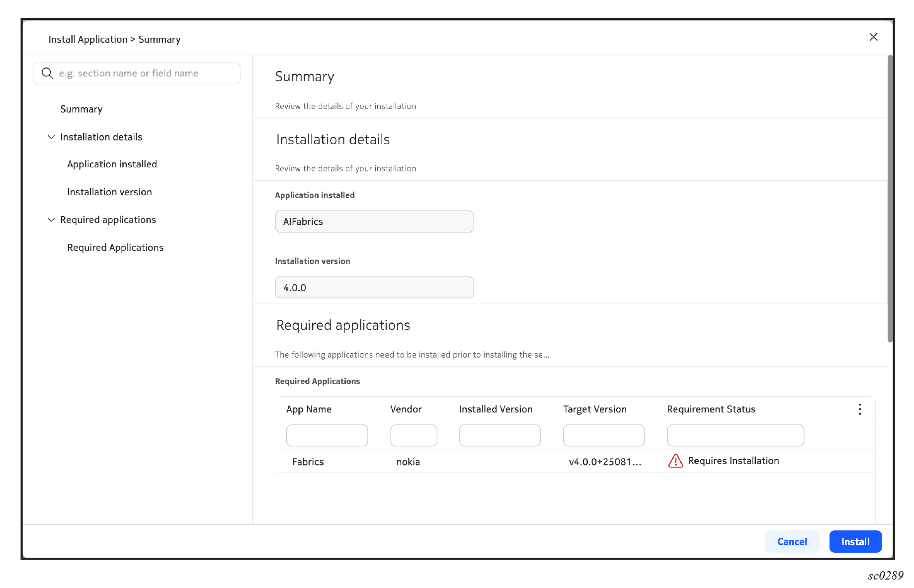Click the Target Version filter box
The image size is (914, 588).
[x=604, y=436]
